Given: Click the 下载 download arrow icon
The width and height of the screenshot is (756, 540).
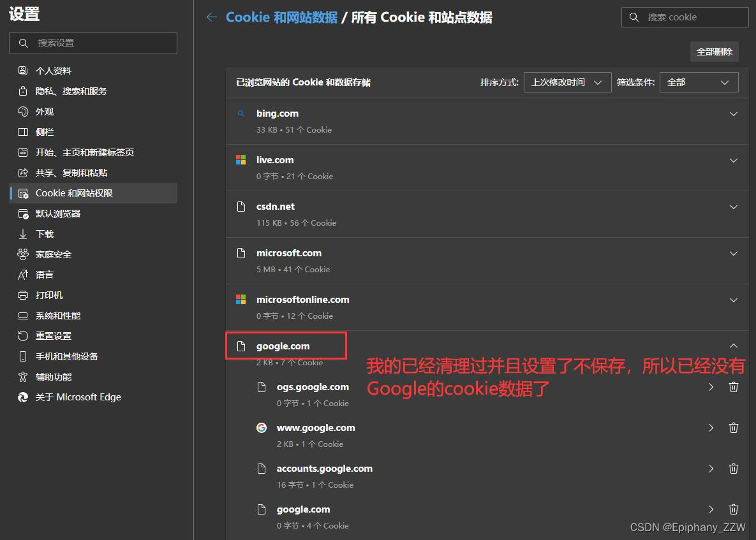Looking at the screenshot, I should [23, 234].
